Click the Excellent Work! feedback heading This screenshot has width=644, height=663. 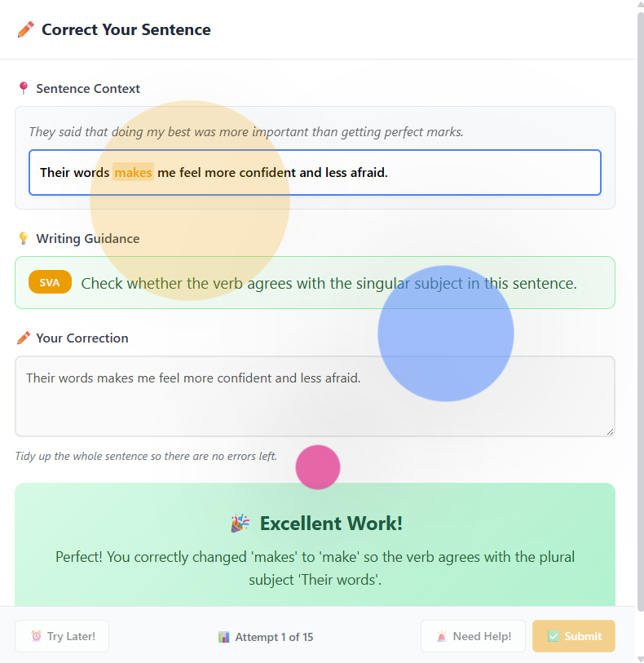tap(331, 523)
